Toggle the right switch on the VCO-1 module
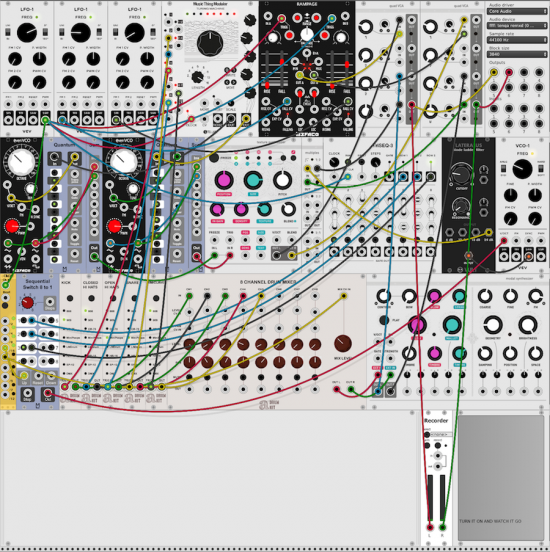The width and height of the screenshot is (550, 552). coord(541,169)
